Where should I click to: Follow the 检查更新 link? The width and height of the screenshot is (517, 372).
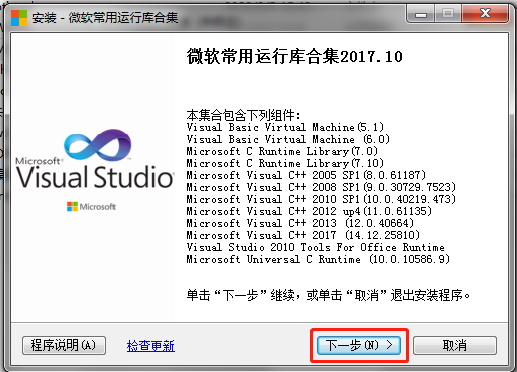click(151, 346)
